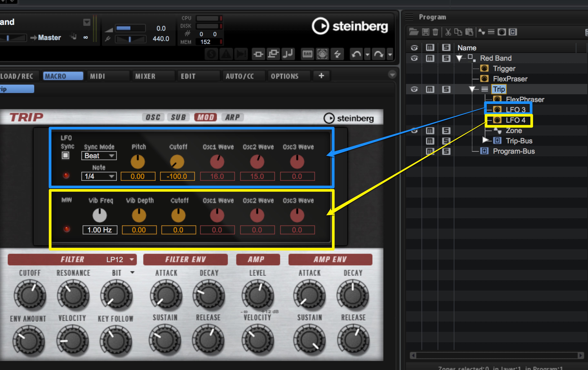Click the layered boxes icon beside insert bypass
This screenshot has height=370, width=588.
[273, 54]
